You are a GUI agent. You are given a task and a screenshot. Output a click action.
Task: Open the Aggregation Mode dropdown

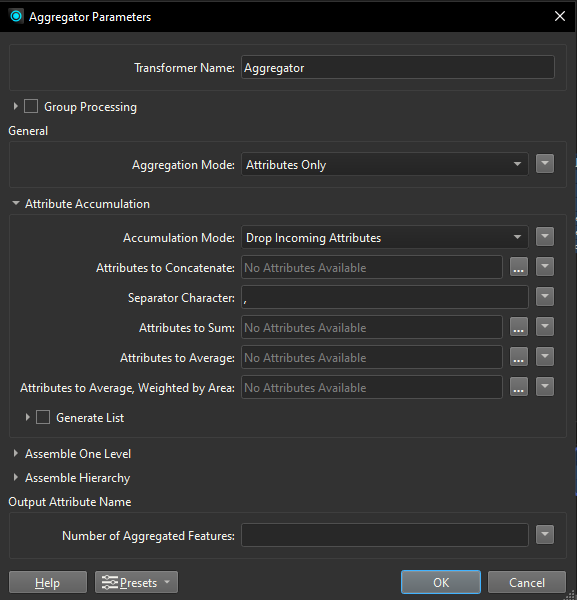pos(385,164)
